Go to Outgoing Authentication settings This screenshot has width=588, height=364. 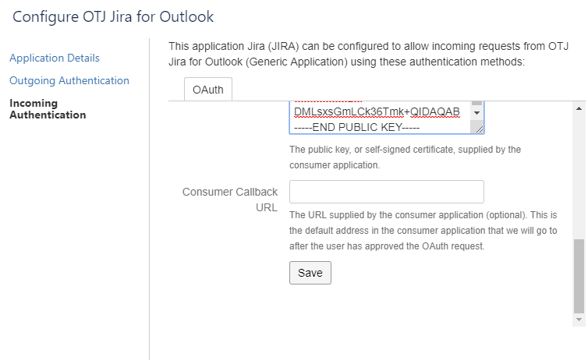[69, 80]
